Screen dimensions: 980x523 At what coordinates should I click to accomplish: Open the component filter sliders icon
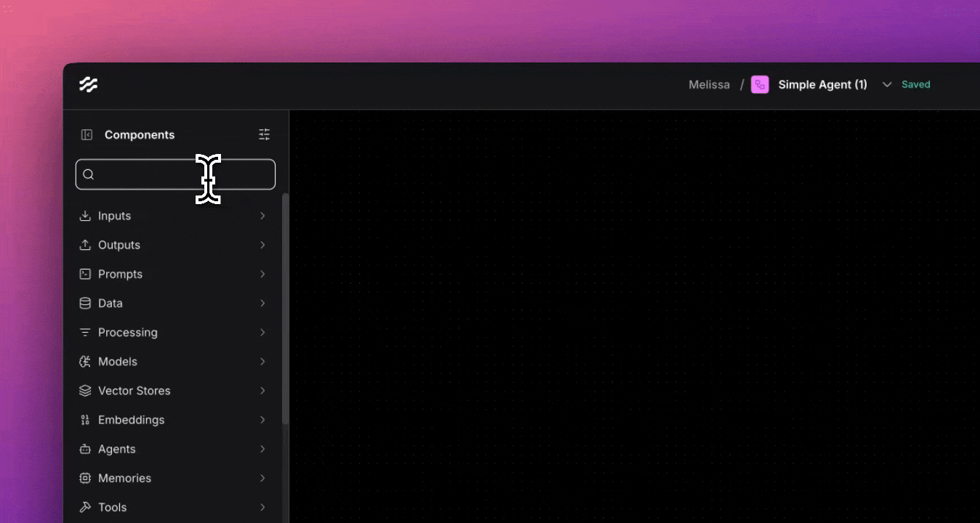pos(264,134)
